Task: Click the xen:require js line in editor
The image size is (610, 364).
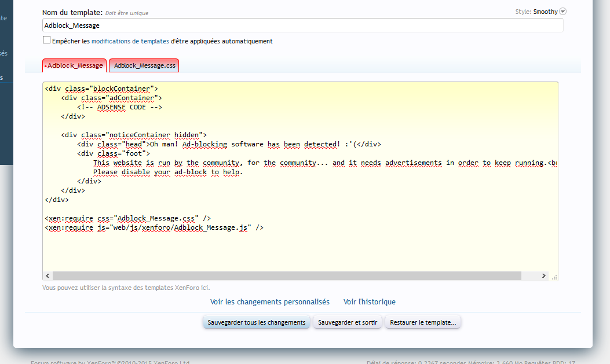Action: click(154, 227)
